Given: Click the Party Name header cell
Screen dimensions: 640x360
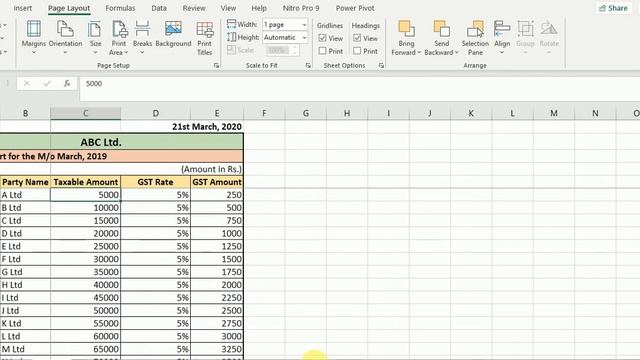Looking at the screenshot, I should [25, 182].
